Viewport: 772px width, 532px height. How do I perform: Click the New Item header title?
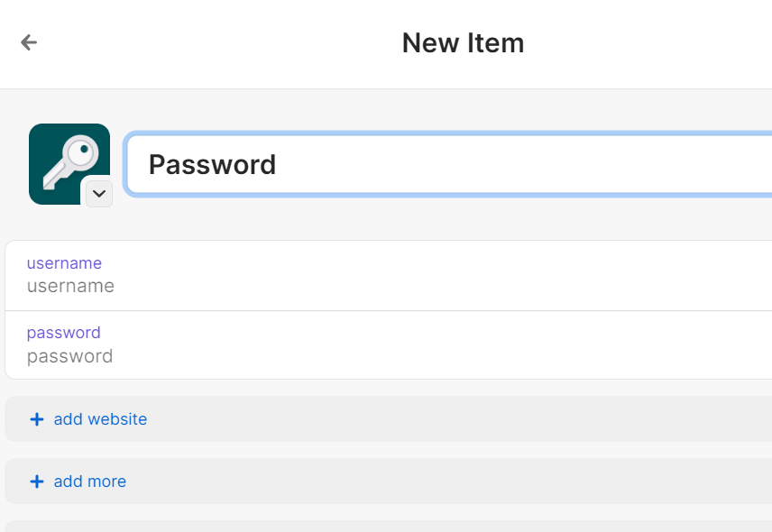tap(463, 42)
